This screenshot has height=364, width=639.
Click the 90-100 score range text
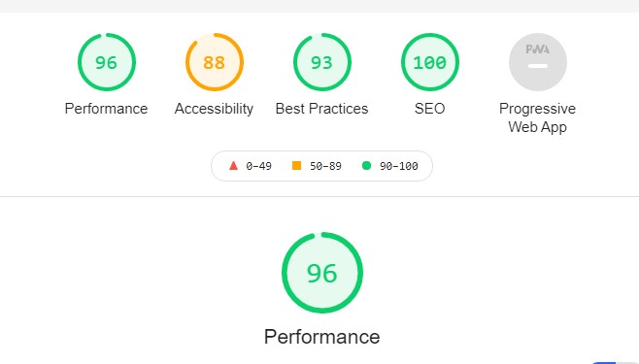point(399,166)
